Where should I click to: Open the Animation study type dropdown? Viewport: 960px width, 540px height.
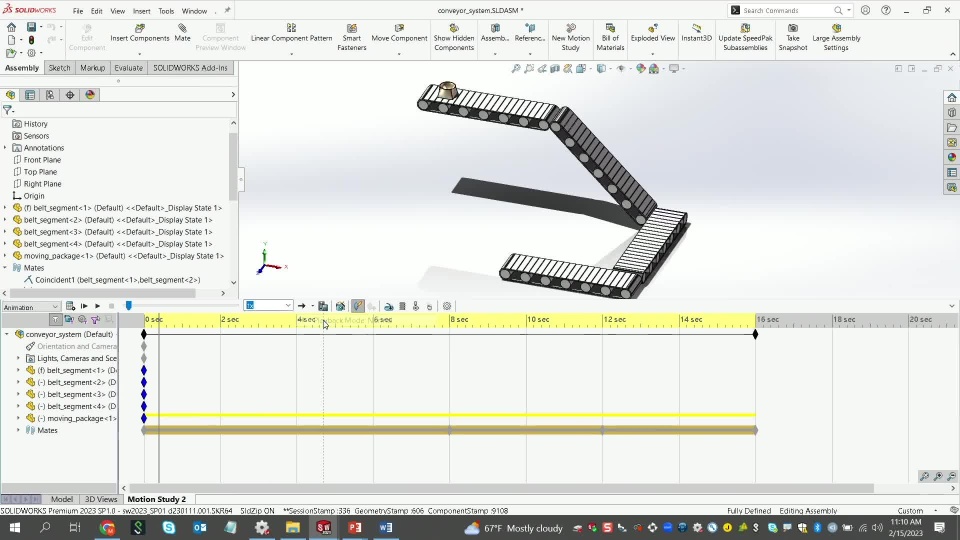31,307
